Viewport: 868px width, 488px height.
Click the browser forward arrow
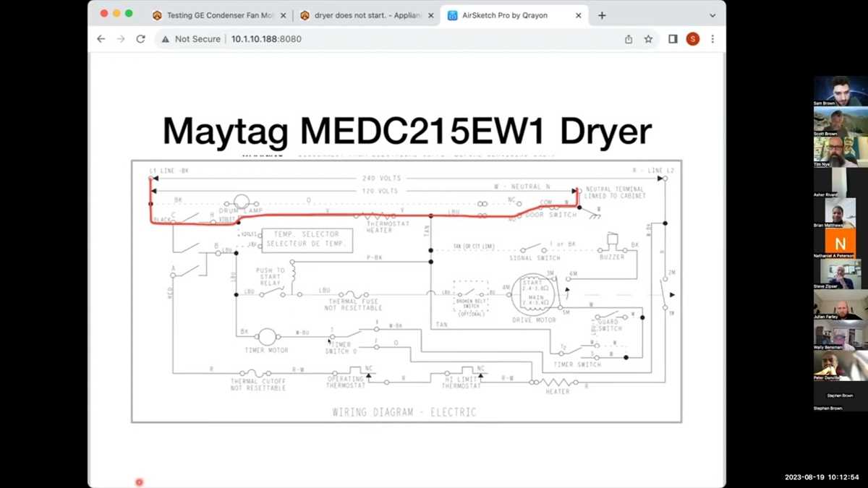(121, 39)
